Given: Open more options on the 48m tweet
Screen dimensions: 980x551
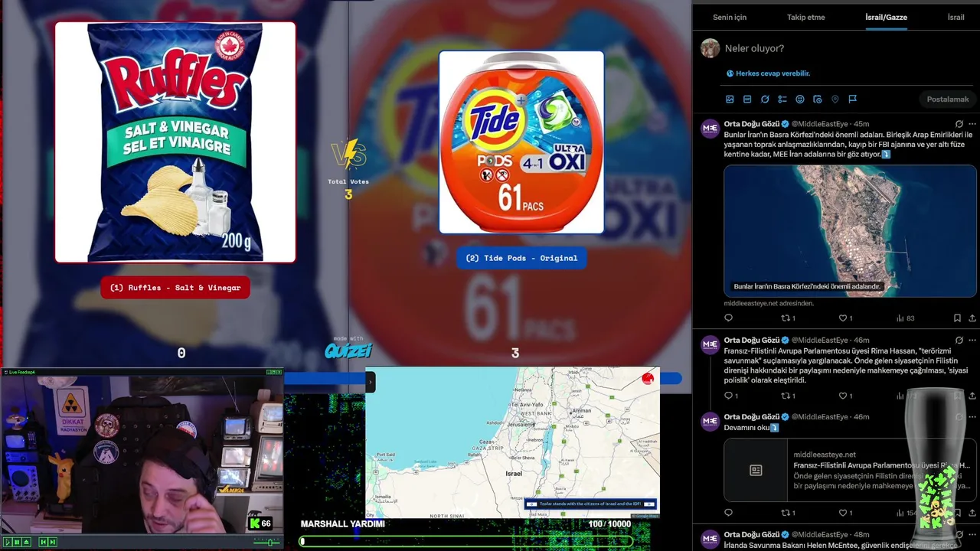Looking at the screenshot, I should click(972, 534).
